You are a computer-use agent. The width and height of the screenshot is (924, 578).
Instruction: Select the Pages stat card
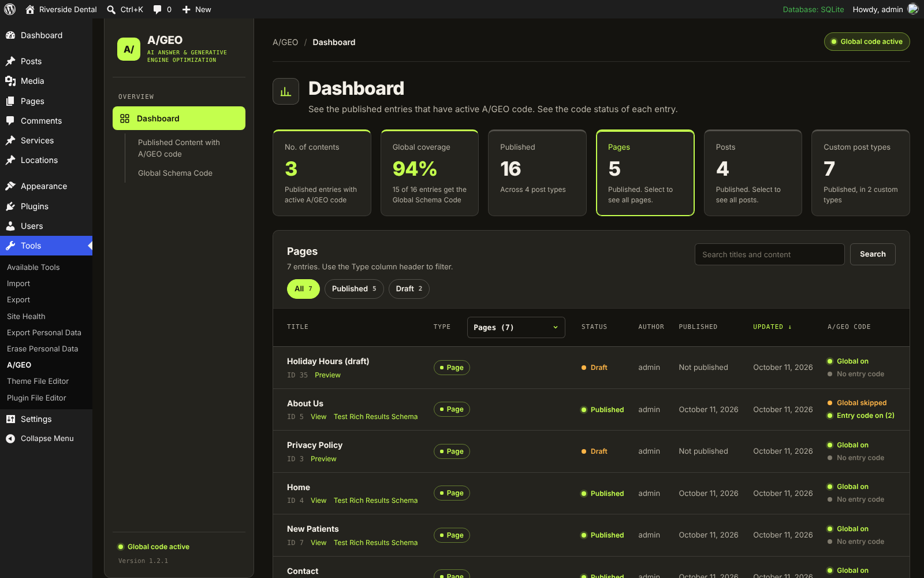tap(645, 173)
